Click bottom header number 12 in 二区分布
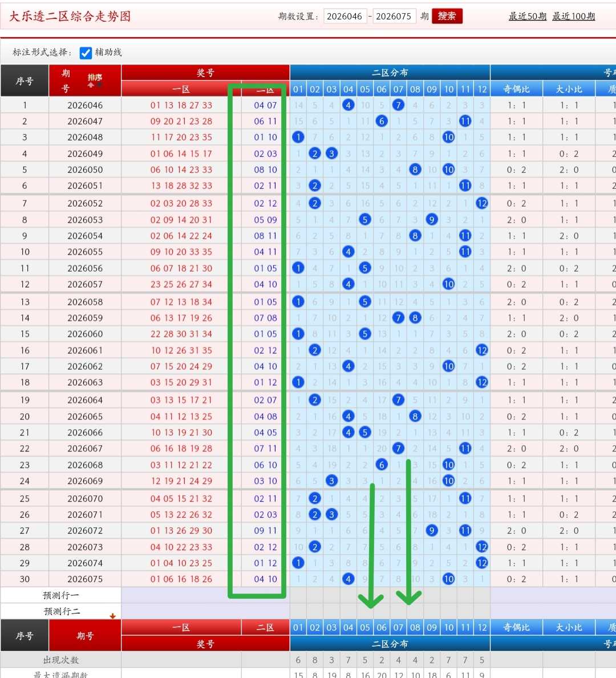The height and width of the screenshot is (678, 616). [x=481, y=627]
